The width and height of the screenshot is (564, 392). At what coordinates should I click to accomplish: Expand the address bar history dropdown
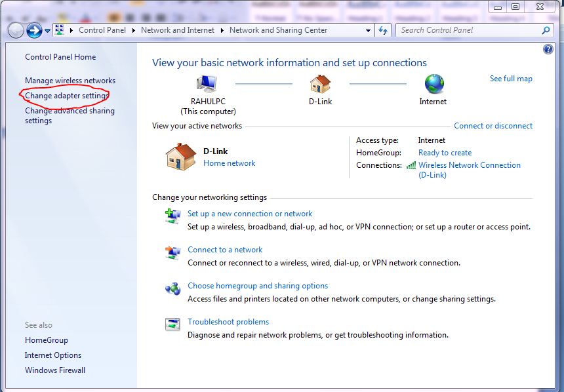(369, 30)
